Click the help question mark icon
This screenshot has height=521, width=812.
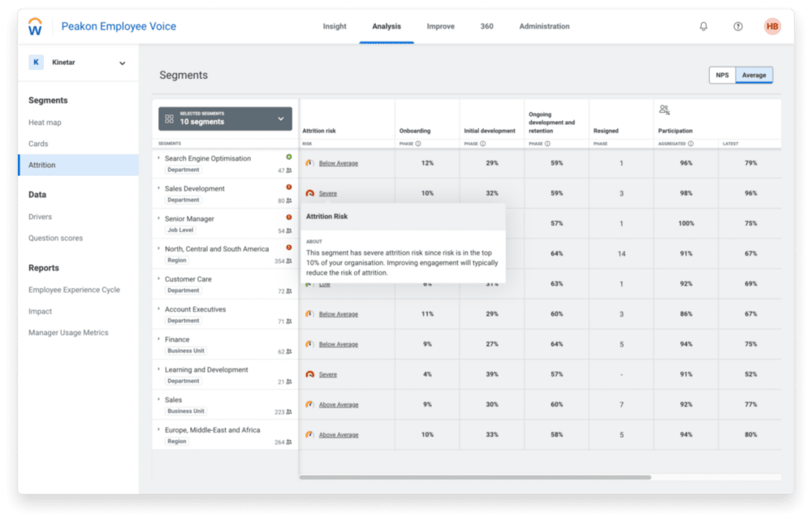pos(736,25)
